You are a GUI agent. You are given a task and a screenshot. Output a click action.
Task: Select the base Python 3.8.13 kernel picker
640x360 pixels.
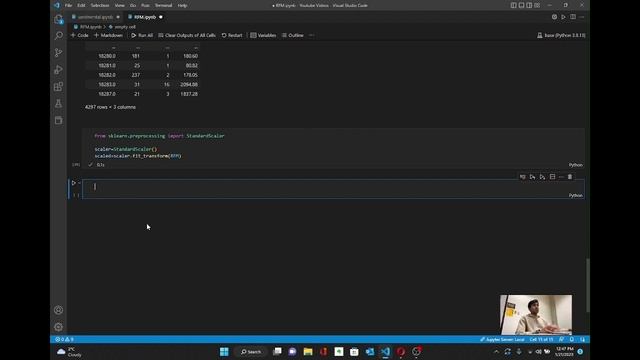click(561, 36)
